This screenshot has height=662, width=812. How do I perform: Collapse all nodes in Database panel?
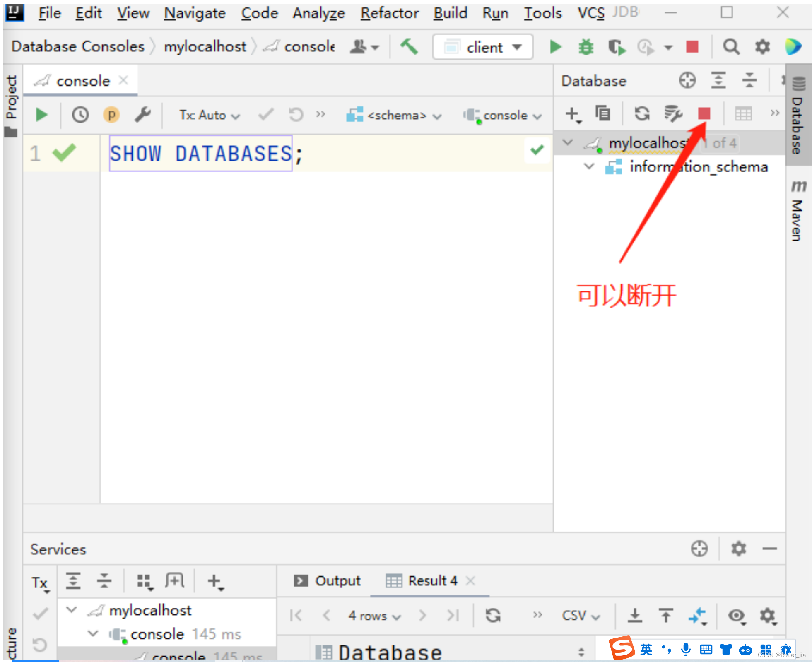(x=749, y=80)
